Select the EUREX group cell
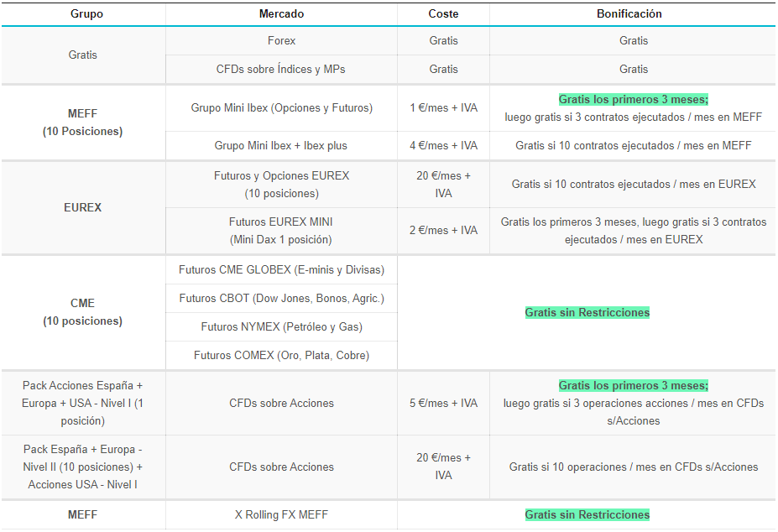The image size is (778, 532). coord(82,207)
